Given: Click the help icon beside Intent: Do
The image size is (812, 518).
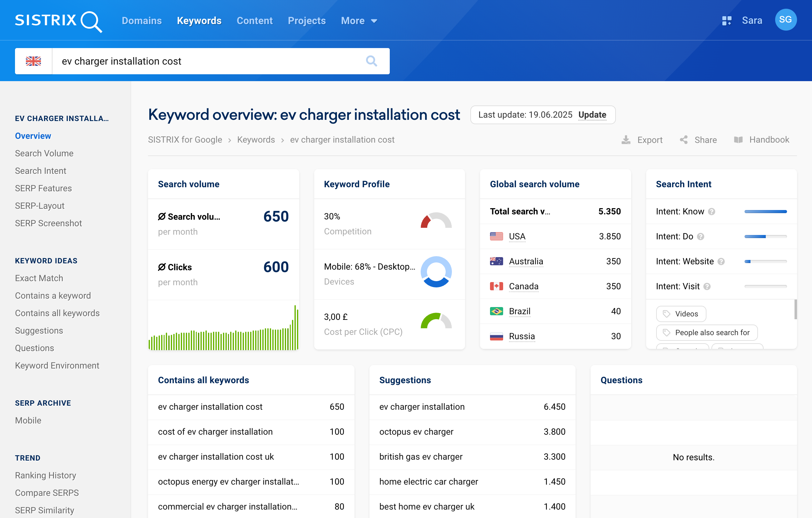Looking at the screenshot, I should (701, 236).
